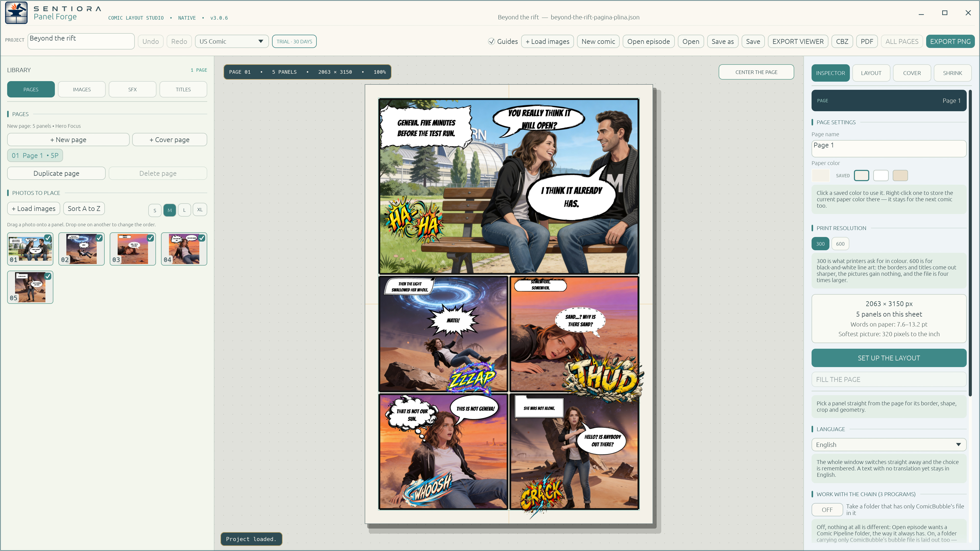Toggle the check mark on photo thumbnail 02

(x=99, y=238)
